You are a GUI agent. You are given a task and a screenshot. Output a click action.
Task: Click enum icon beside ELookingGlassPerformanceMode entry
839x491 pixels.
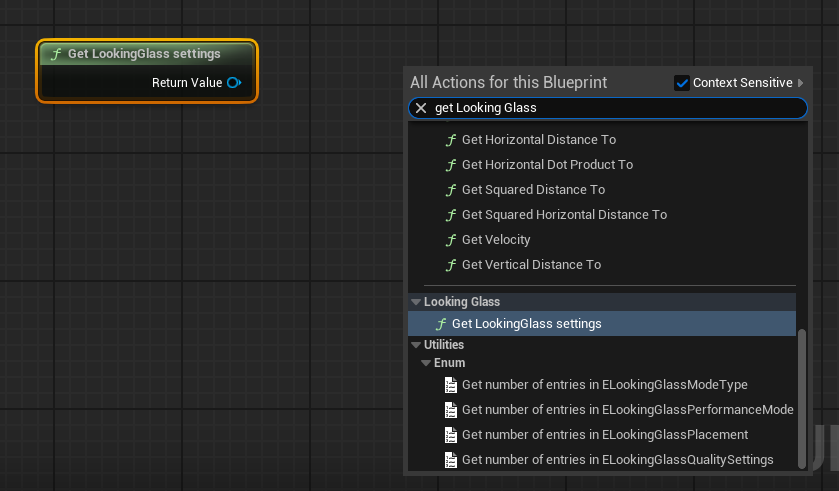click(451, 410)
